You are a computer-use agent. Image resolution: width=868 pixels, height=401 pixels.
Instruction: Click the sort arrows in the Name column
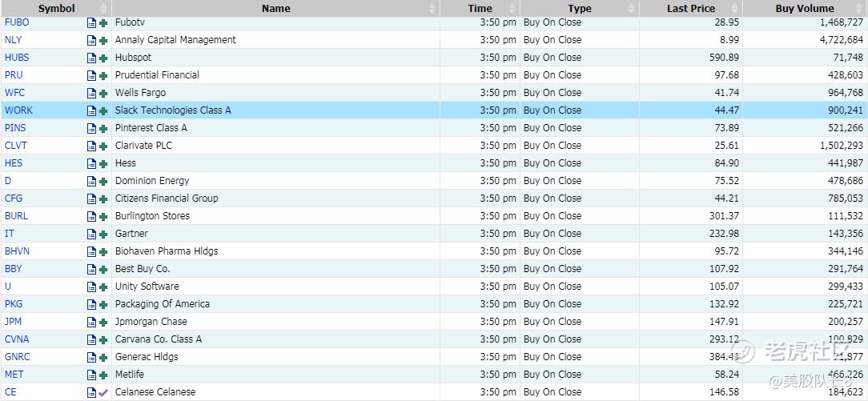432,8
